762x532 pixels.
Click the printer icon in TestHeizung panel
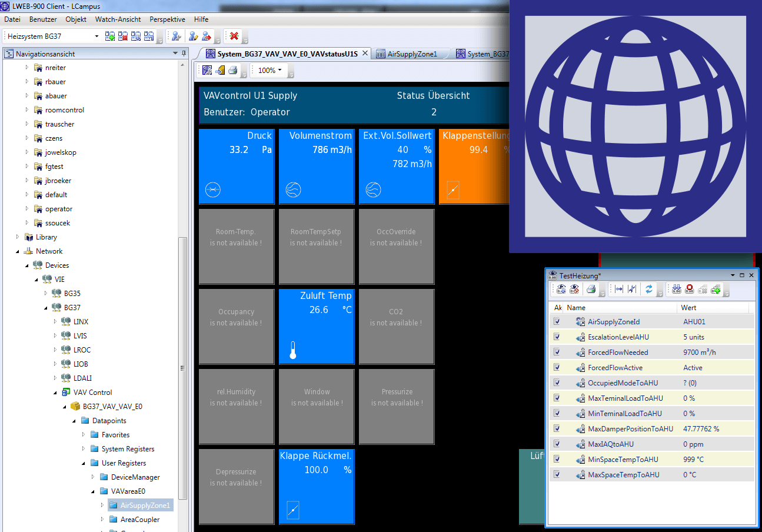click(x=591, y=289)
